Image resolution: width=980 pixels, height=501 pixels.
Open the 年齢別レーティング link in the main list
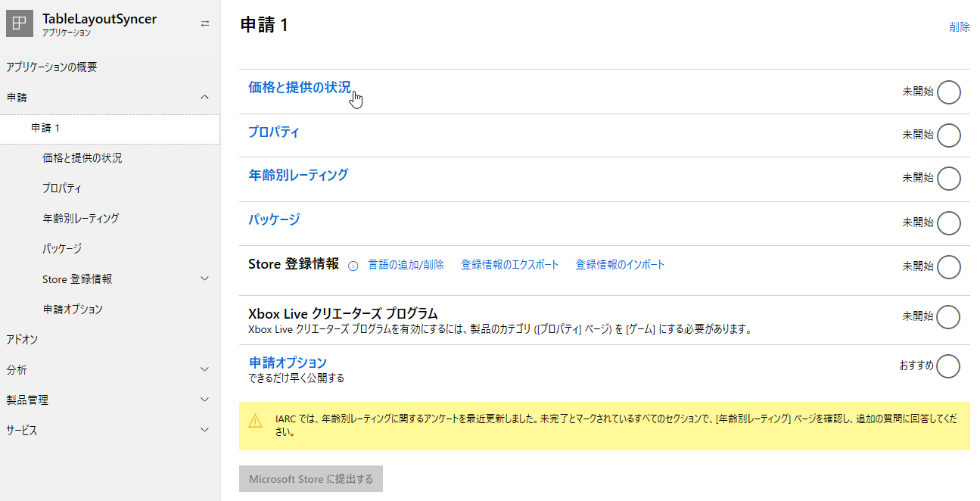coord(298,175)
